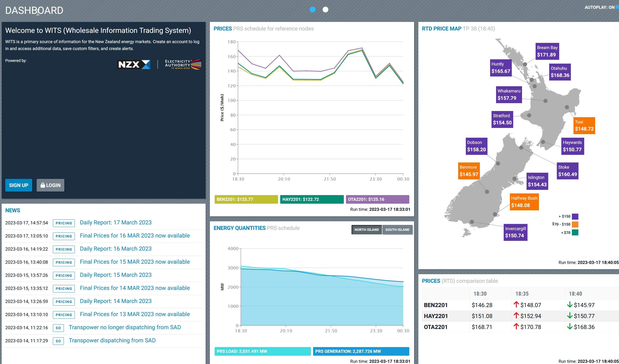Click the PRICING tag beside Daily Report 17 March
Screen dimensions: 619x364
[64, 223]
